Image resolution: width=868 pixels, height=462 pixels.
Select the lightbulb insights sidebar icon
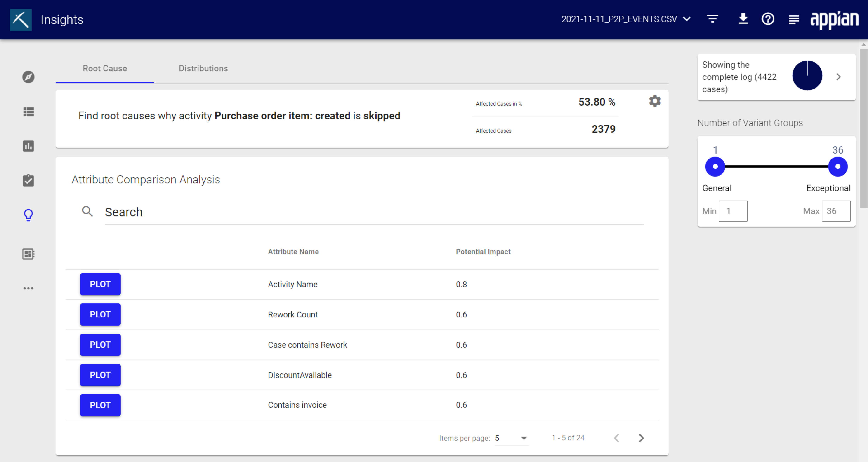point(28,215)
